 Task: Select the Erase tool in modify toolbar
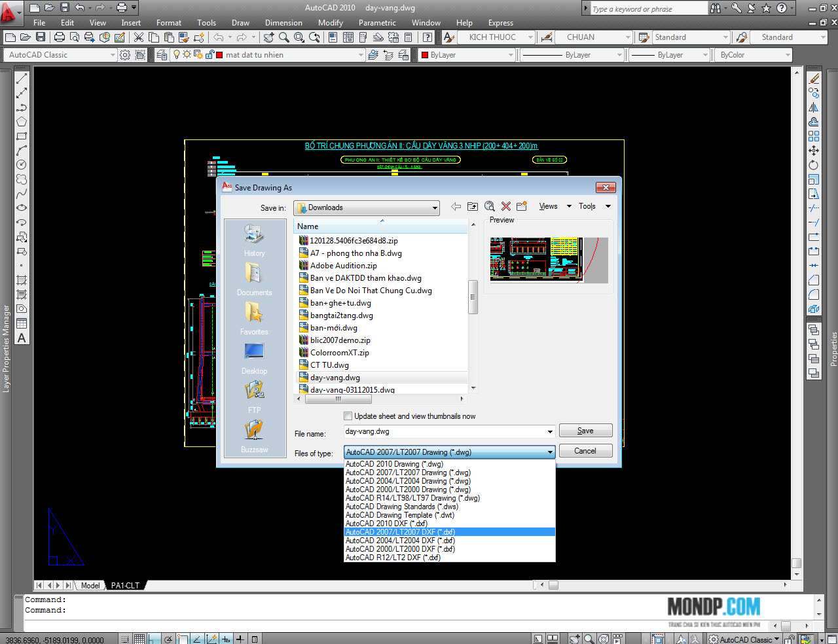(x=814, y=79)
